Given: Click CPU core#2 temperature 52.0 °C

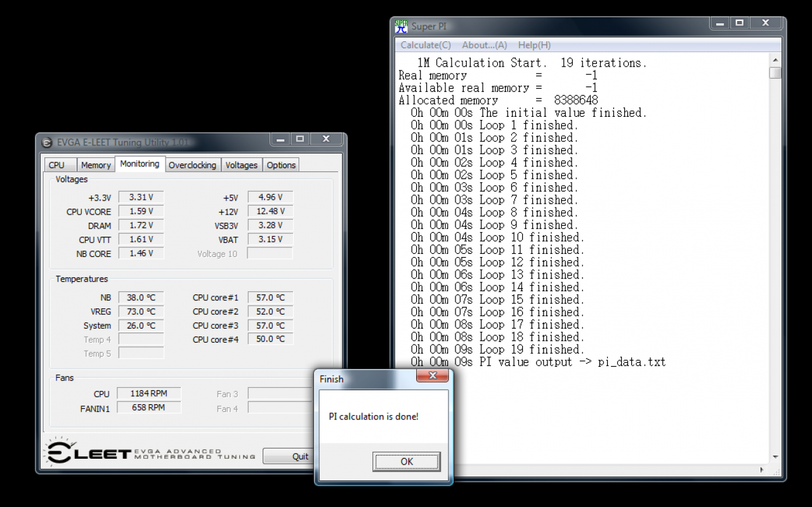Looking at the screenshot, I should [x=270, y=312].
